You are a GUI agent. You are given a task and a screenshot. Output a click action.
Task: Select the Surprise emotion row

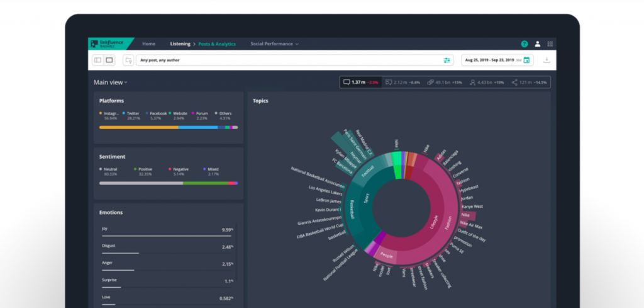click(166, 282)
